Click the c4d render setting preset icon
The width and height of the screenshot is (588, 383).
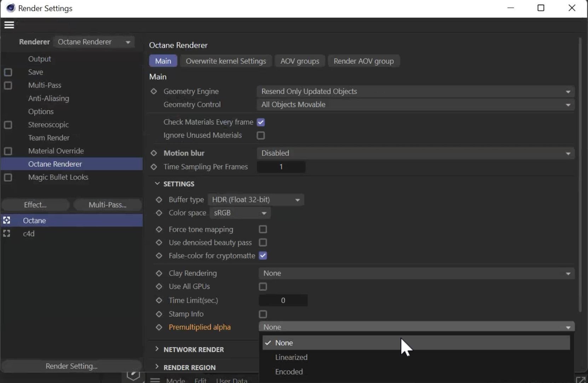[7, 234]
